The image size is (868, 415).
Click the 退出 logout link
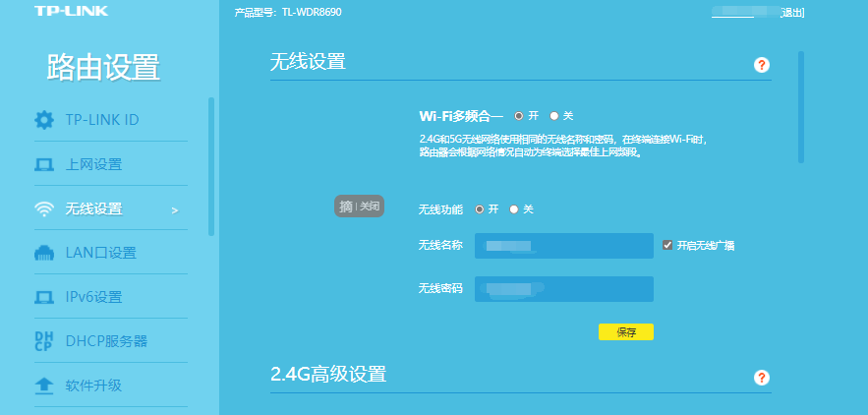tap(792, 13)
